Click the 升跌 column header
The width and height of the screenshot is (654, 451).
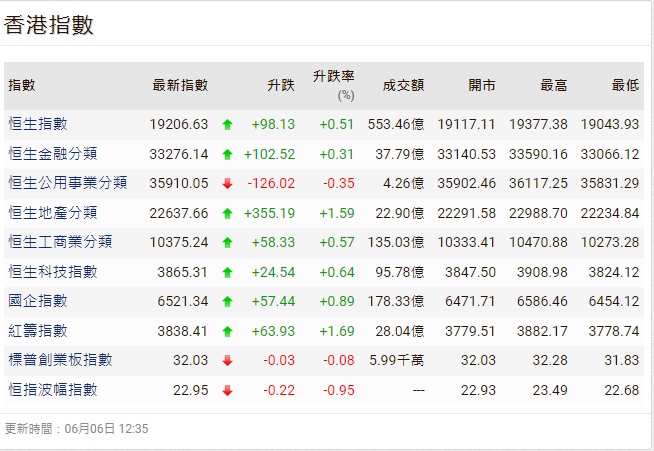[x=281, y=85]
